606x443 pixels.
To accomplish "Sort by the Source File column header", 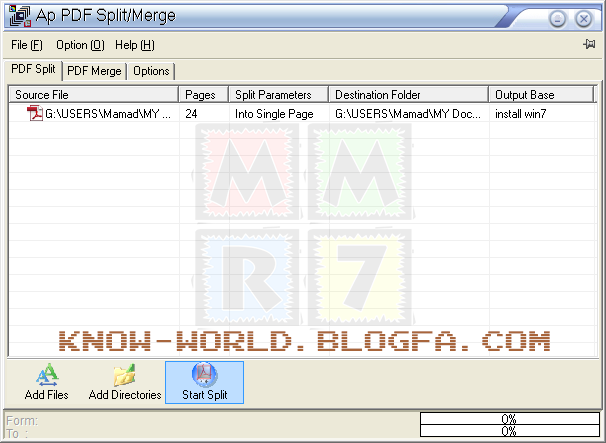I will click(93, 95).
